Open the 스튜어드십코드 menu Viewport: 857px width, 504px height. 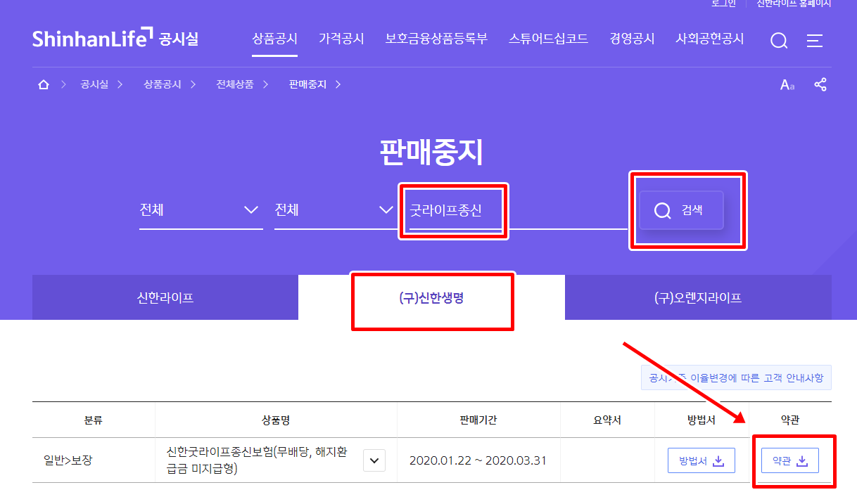(x=549, y=39)
